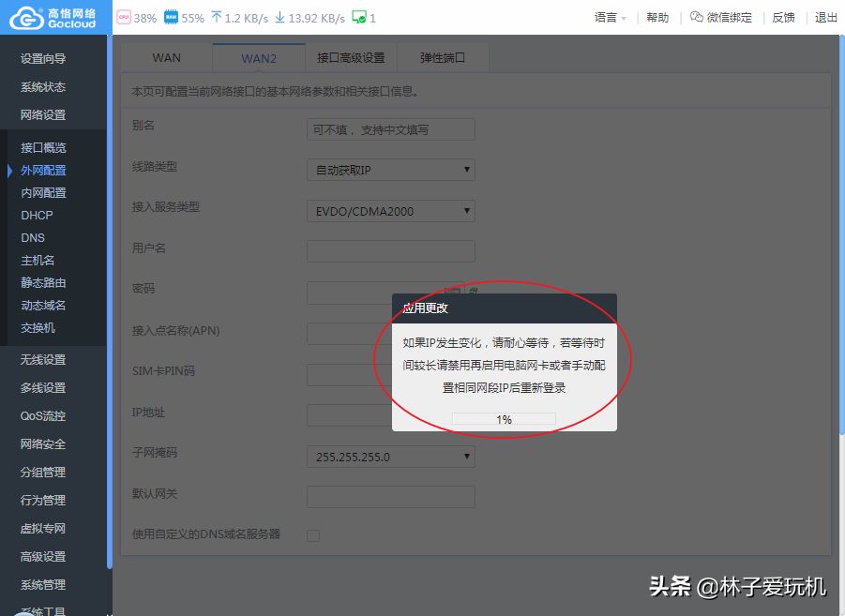Expand the 子网掩码 255.255.255.0 dropdown
This screenshot has width=845, height=616.
pyautogui.click(x=390, y=457)
